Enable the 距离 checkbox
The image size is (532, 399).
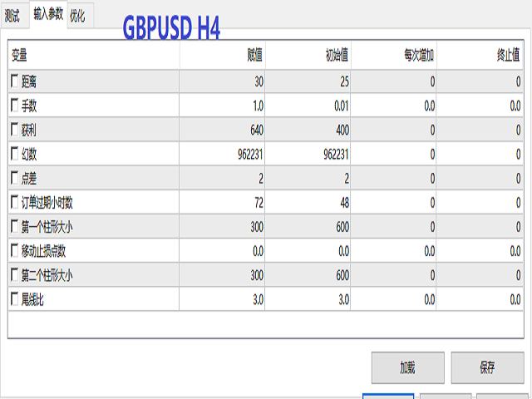tap(15, 81)
